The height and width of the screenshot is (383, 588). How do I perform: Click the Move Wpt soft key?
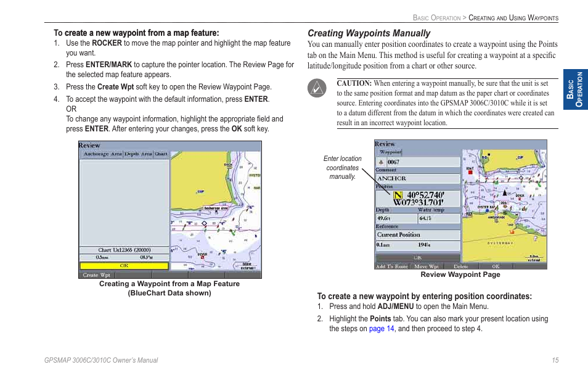[x=427, y=266]
